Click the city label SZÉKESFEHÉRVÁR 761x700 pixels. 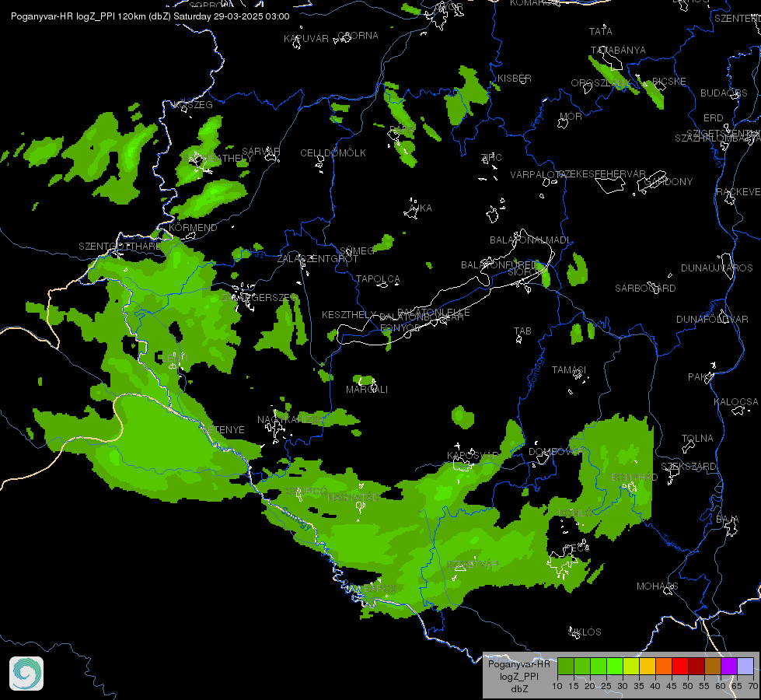602,174
